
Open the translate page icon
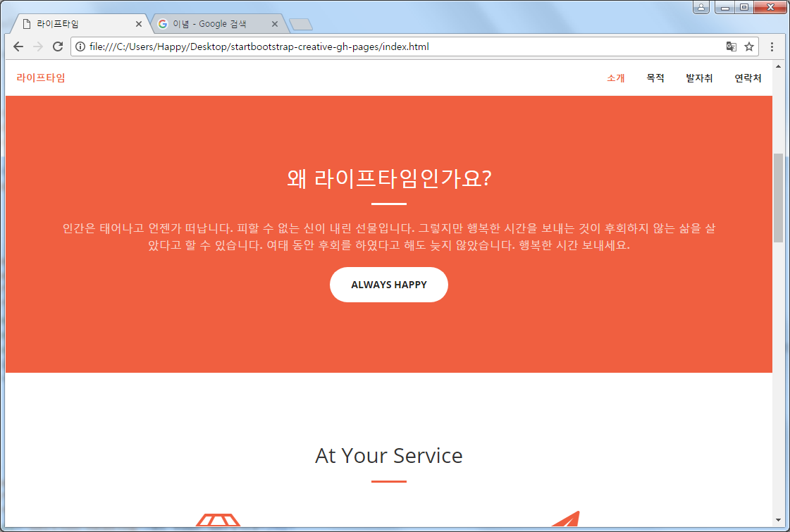tap(731, 47)
